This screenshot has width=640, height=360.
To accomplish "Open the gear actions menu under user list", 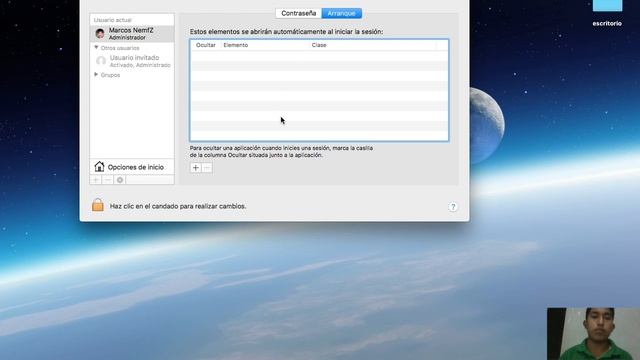I will (120, 180).
